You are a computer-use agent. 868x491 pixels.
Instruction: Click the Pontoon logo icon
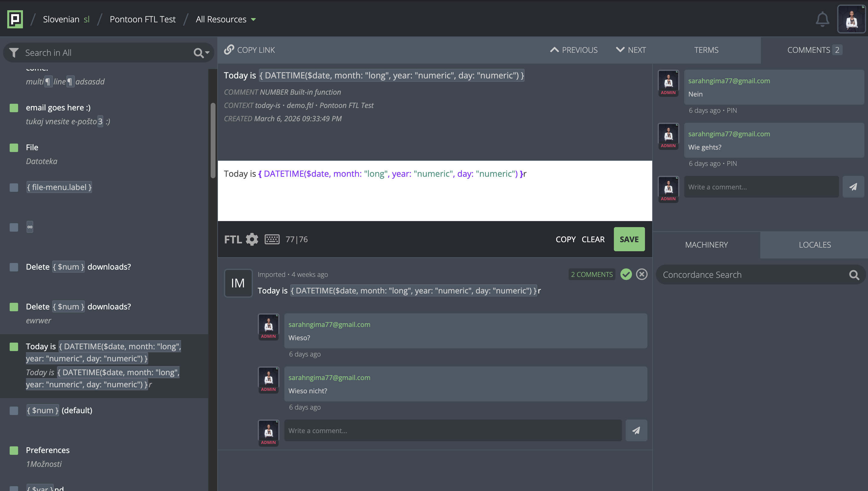pyautogui.click(x=15, y=19)
